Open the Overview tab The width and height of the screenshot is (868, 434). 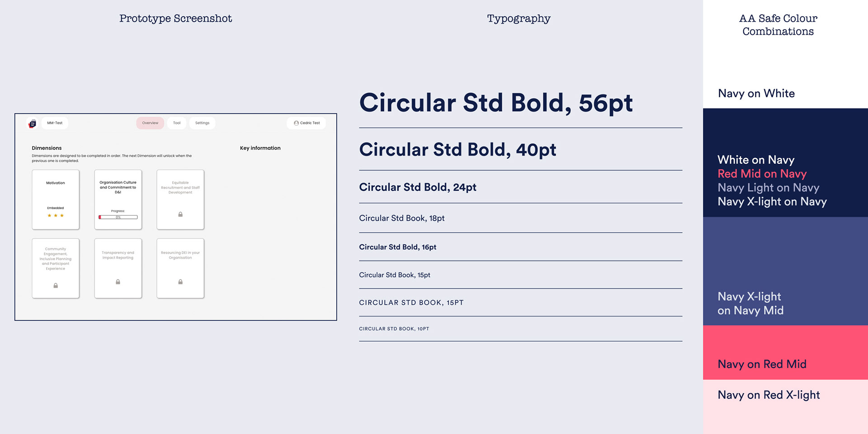[x=150, y=123]
